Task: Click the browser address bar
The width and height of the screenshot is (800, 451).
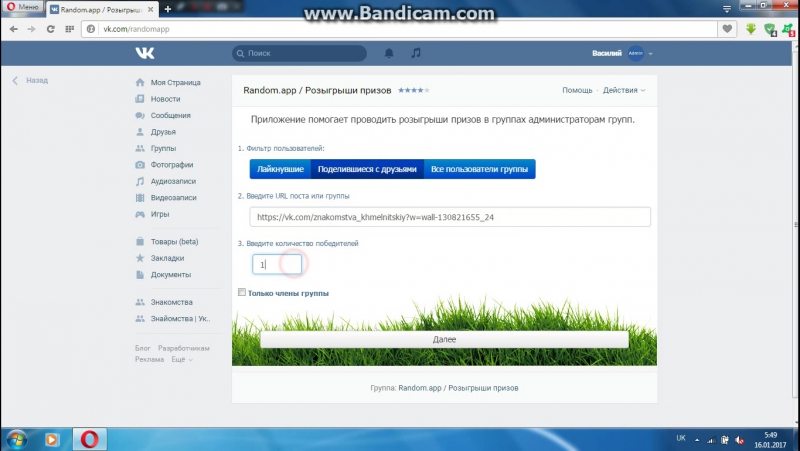Action: [399, 29]
